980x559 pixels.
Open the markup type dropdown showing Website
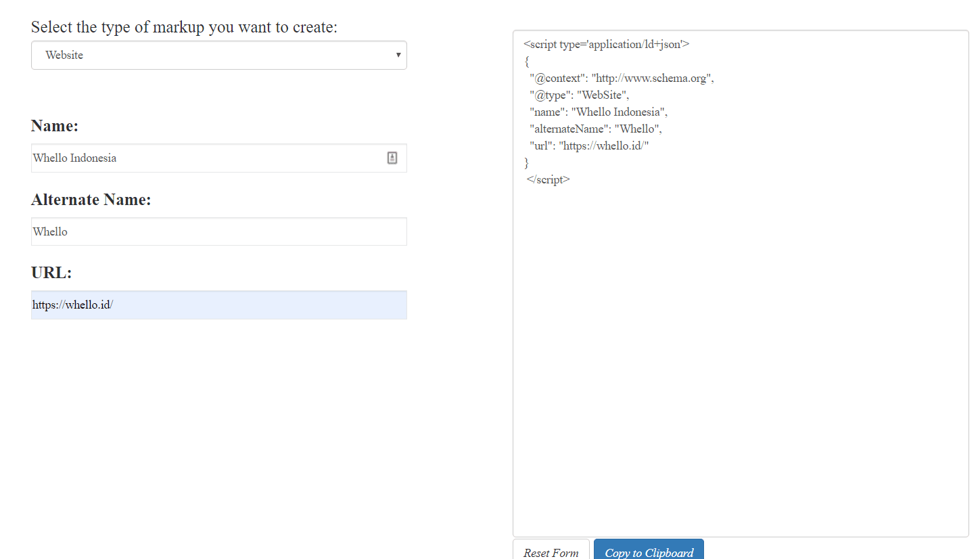(218, 55)
